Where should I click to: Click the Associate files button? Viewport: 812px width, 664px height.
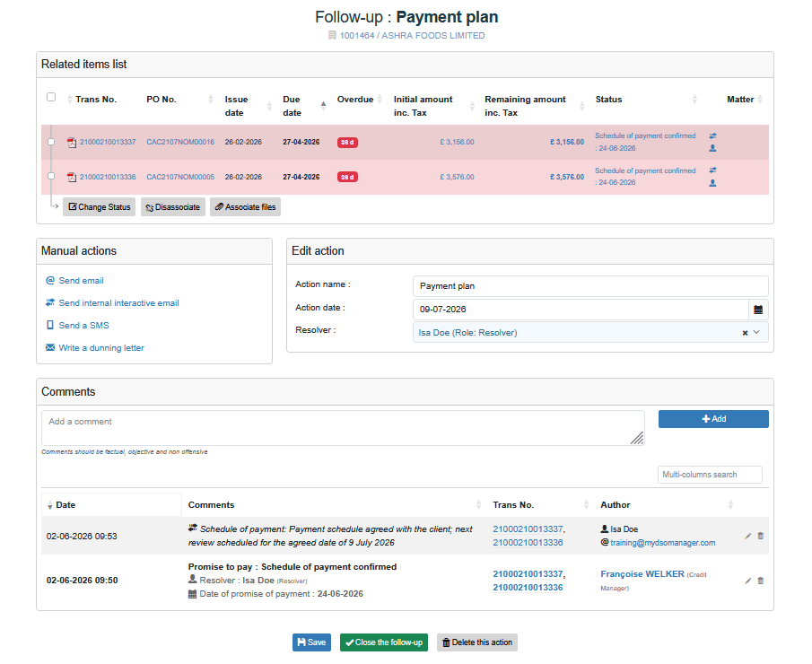pyautogui.click(x=246, y=207)
